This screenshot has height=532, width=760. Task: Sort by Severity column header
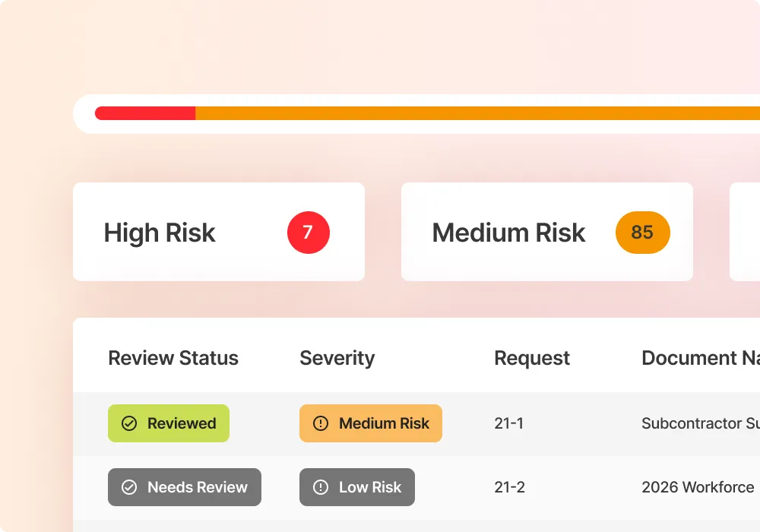pyautogui.click(x=337, y=358)
